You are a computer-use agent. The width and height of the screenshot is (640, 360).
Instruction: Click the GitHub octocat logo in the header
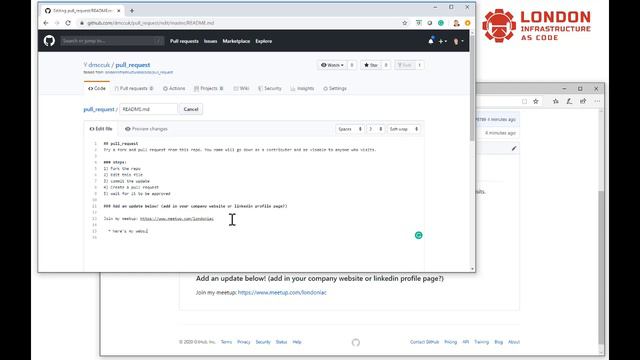click(x=49, y=41)
